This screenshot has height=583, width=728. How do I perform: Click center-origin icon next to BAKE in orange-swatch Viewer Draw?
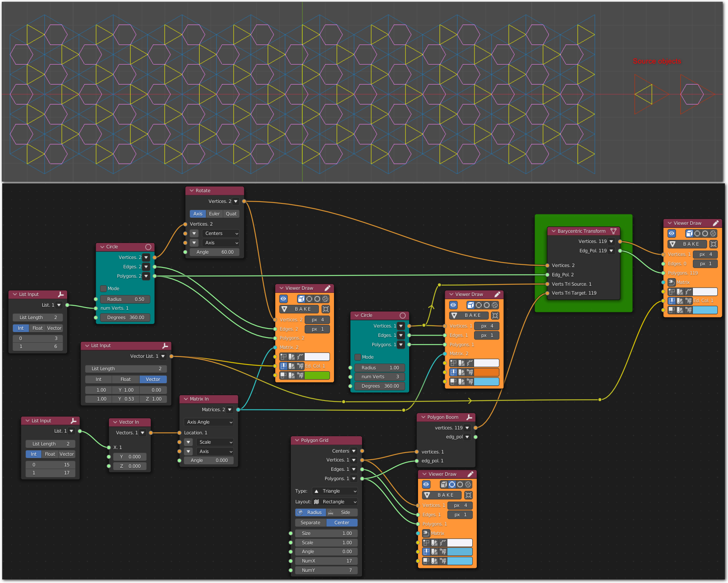coord(495,315)
